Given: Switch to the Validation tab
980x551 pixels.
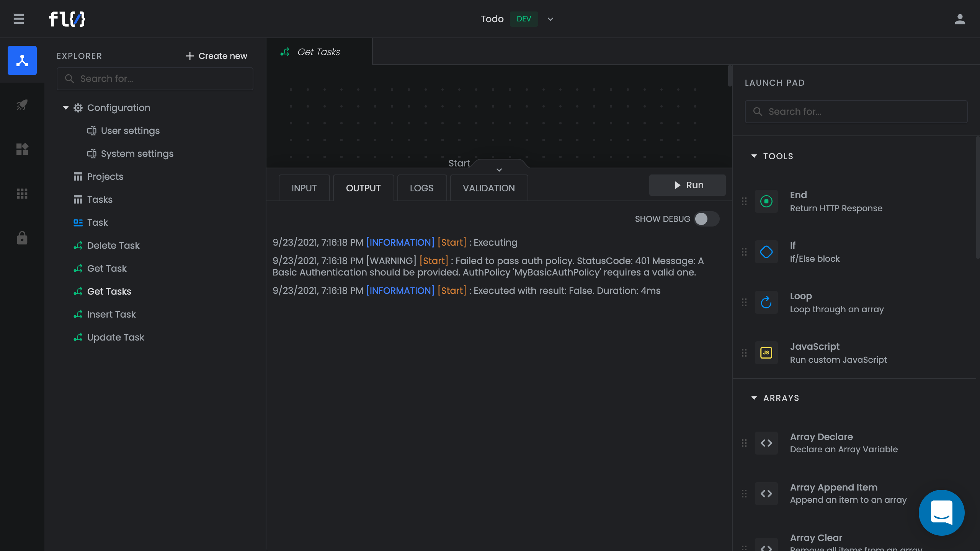Looking at the screenshot, I should (488, 188).
